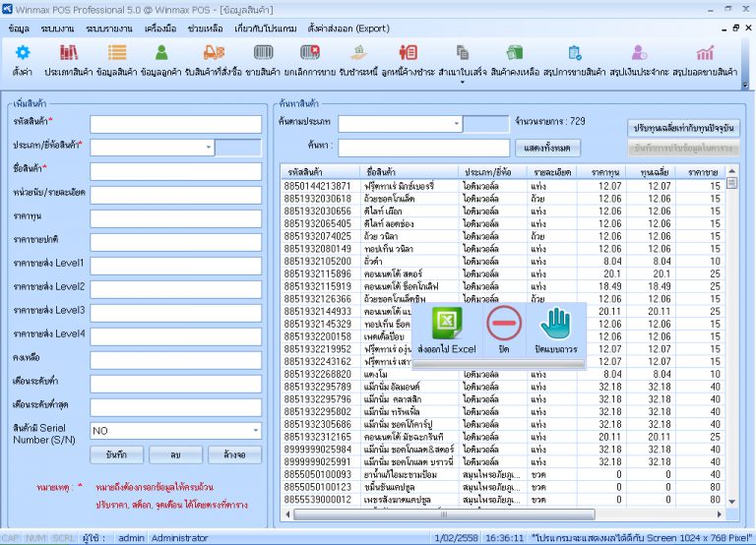Expand the ค้นตามประเภท search category dropdown
The width and height of the screenshot is (756, 545).
tap(456, 124)
